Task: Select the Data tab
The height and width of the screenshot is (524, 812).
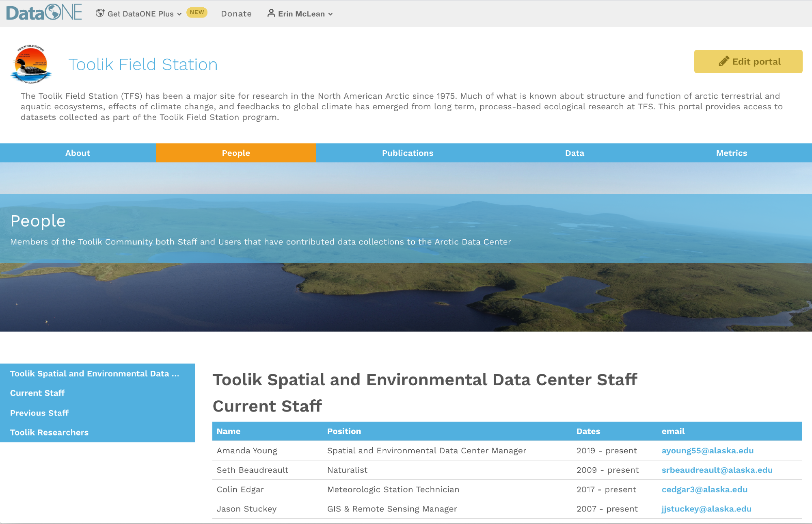Action: click(x=574, y=153)
